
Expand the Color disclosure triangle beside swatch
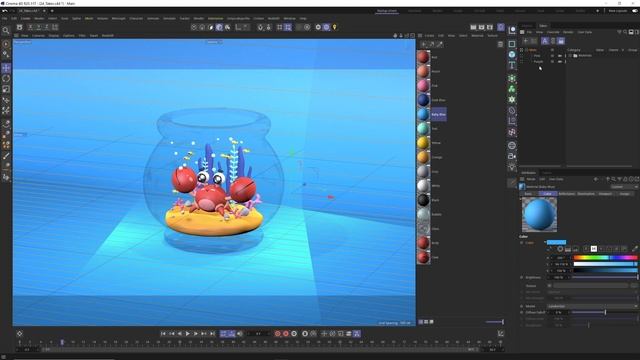(545, 242)
